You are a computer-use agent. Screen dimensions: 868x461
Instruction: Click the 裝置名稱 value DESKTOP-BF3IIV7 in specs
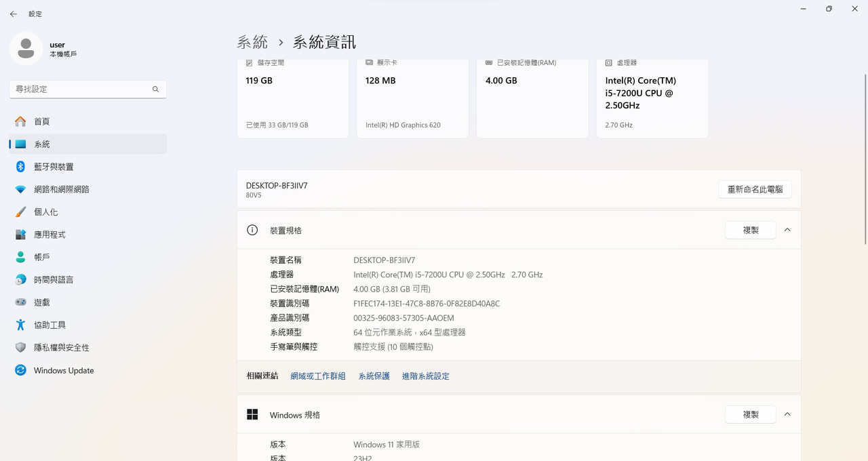(384, 260)
